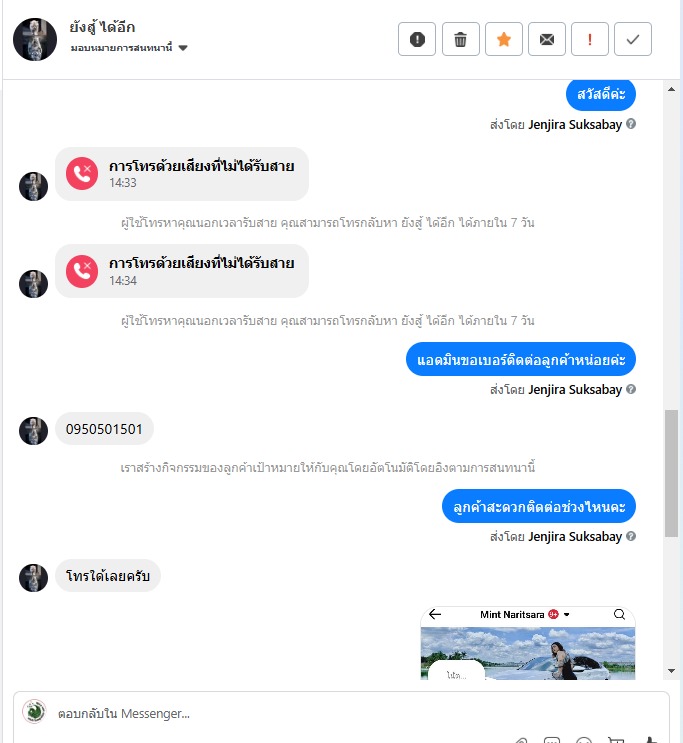Mark conversation as spam with the exclamation circle icon

(417, 39)
